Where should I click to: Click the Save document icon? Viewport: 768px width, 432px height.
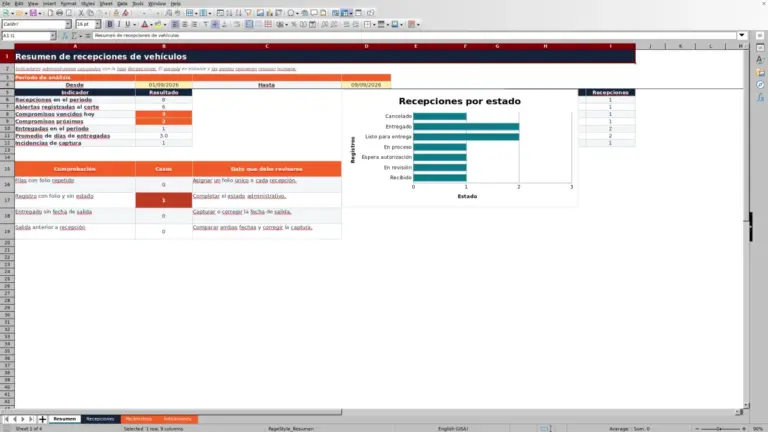click(x=33, y=13)
